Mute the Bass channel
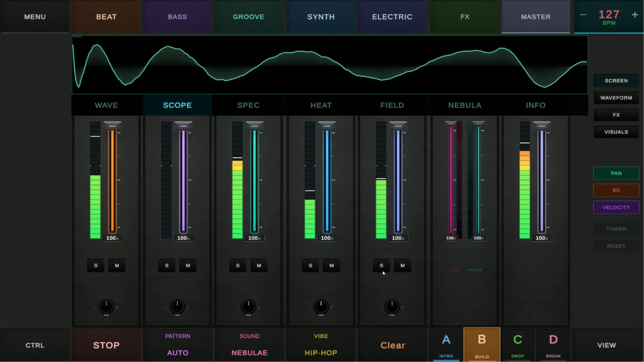644x362 pixels. click(188, 266)
